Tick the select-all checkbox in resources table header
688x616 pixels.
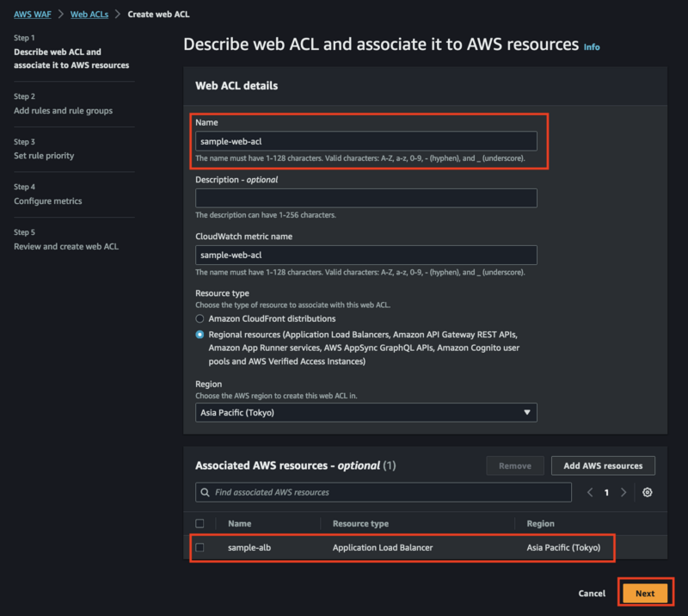click(x=200, y=523)
